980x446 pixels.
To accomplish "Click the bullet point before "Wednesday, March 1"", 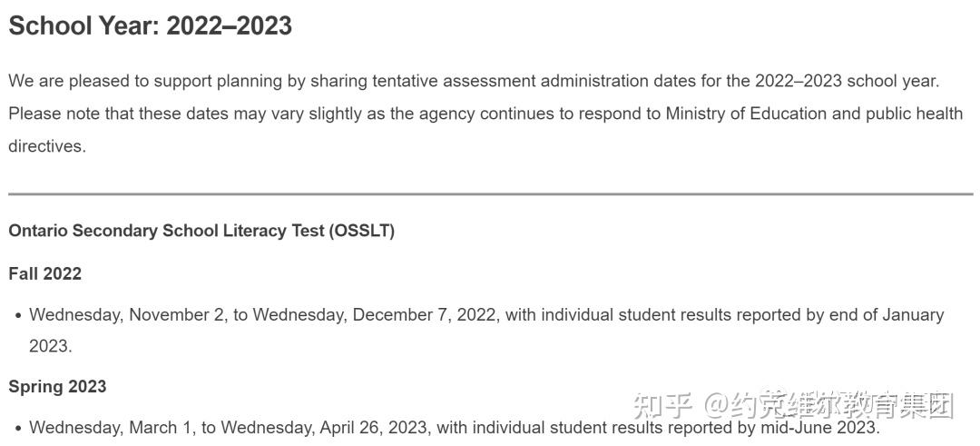I will click(x=18, y=428).
